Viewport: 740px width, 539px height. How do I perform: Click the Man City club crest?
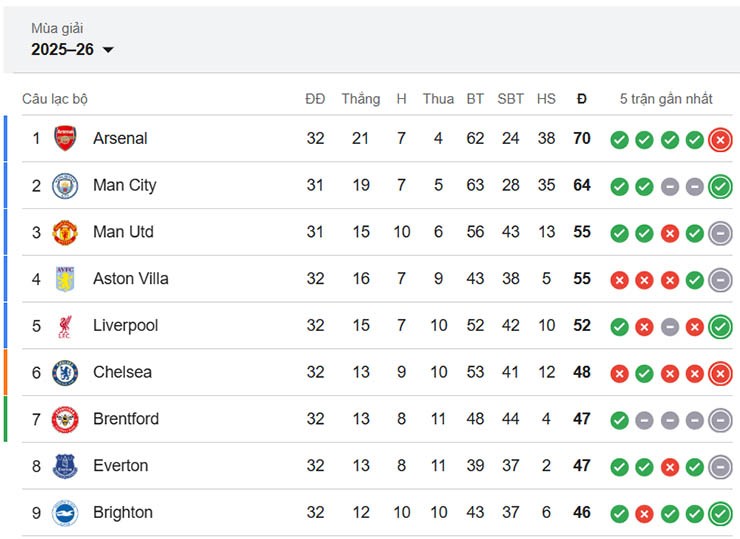coord(65,185)
